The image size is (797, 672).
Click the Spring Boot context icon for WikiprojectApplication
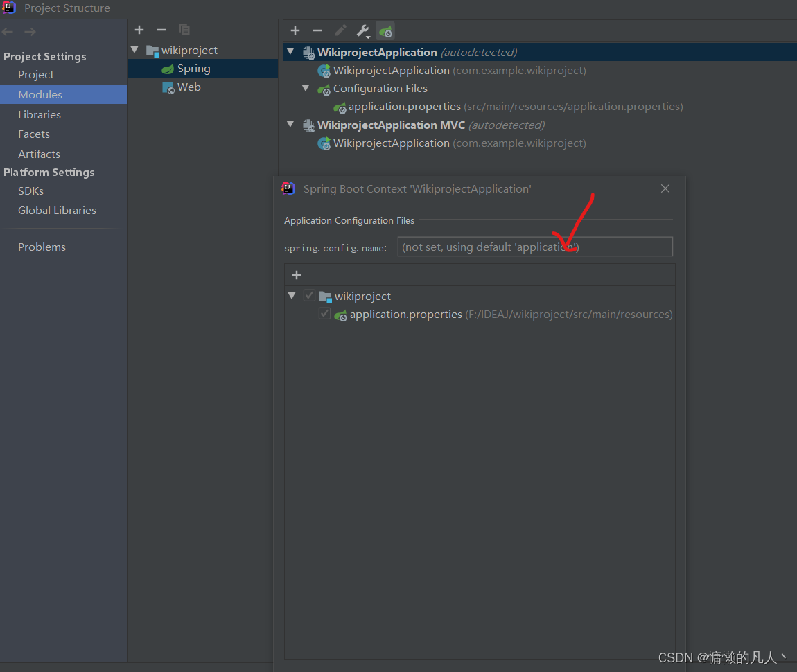(308, 53)
